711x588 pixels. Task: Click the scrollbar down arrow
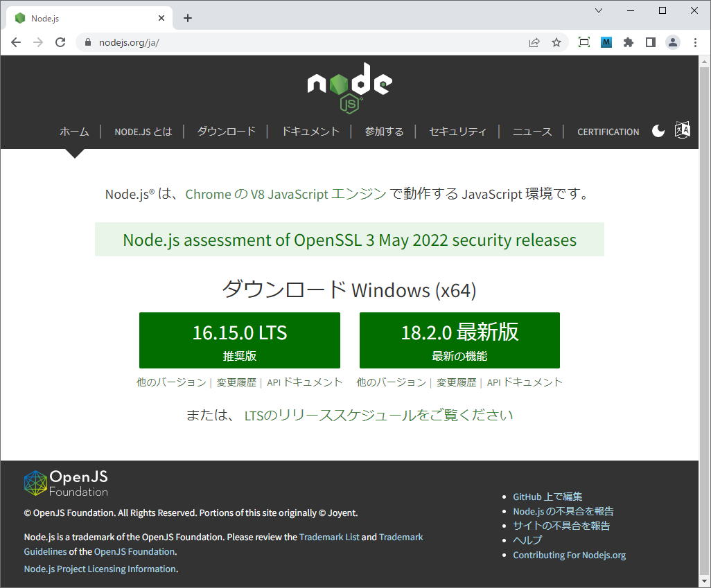(704, 581)
